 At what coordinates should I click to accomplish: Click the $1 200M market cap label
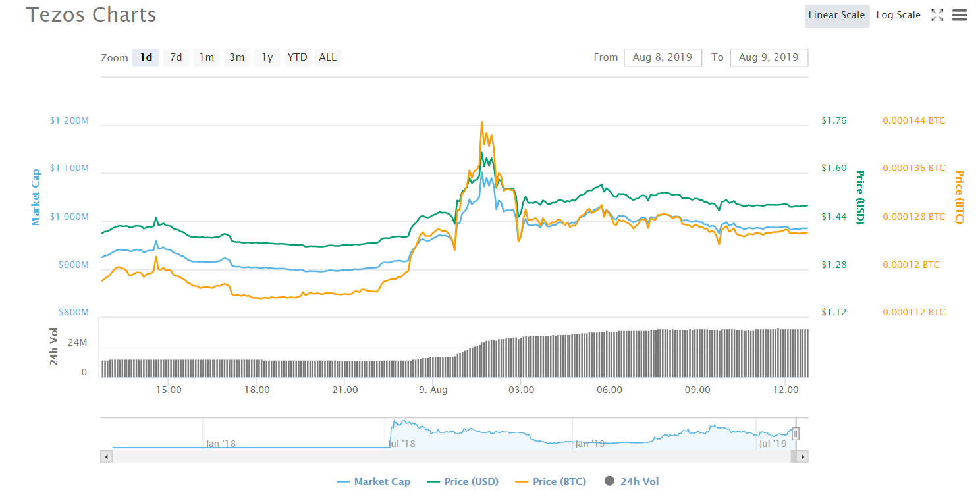(x=69, y=120)
